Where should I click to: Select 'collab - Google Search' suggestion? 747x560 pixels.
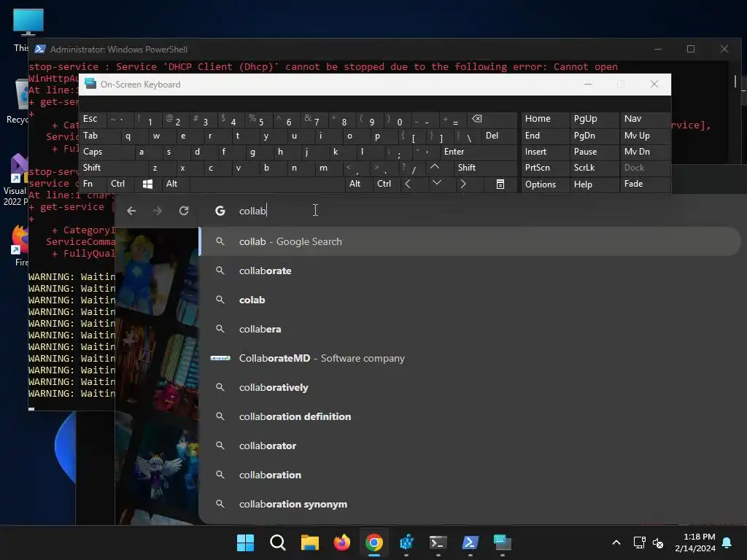coord(471,241)
